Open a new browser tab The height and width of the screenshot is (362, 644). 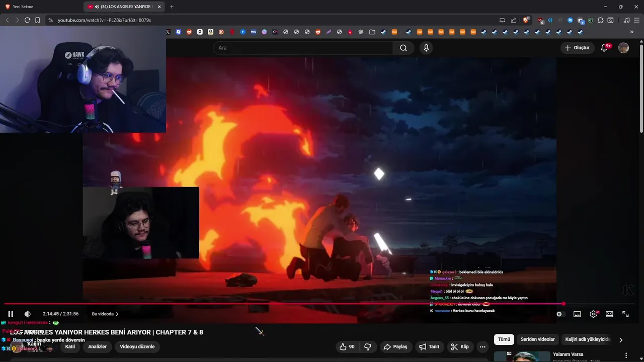(x=172, y=7)
